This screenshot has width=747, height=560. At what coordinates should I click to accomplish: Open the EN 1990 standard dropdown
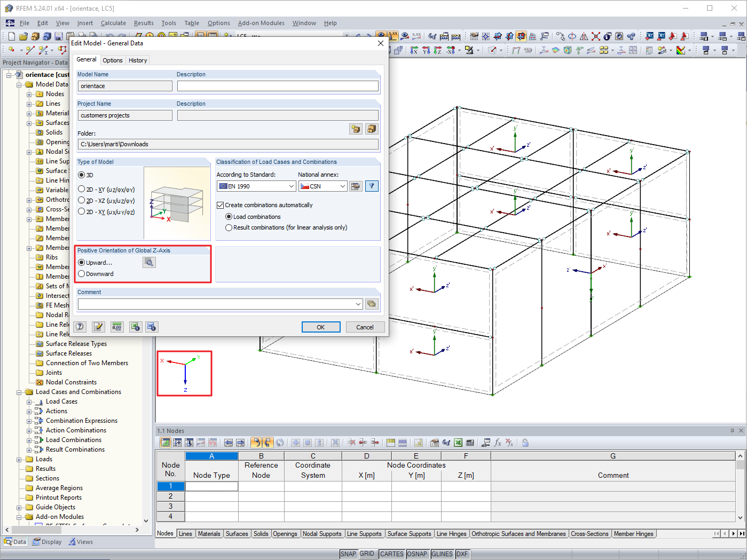292,186
